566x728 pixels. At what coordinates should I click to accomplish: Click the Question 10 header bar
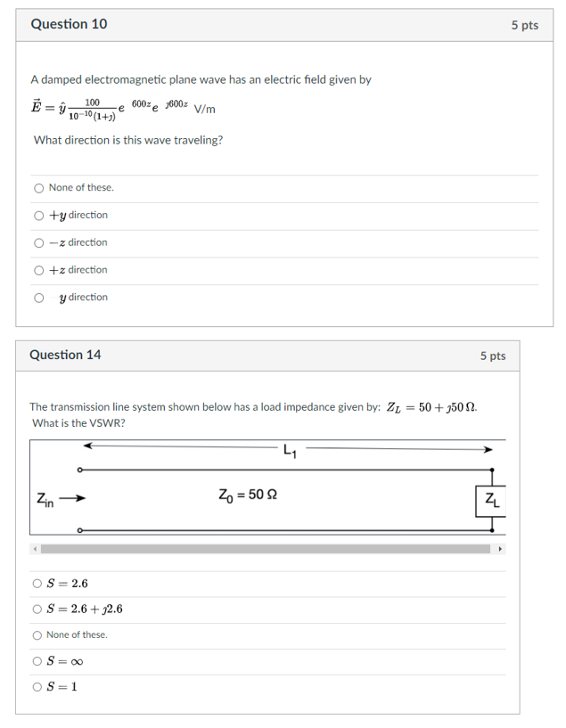267,24
